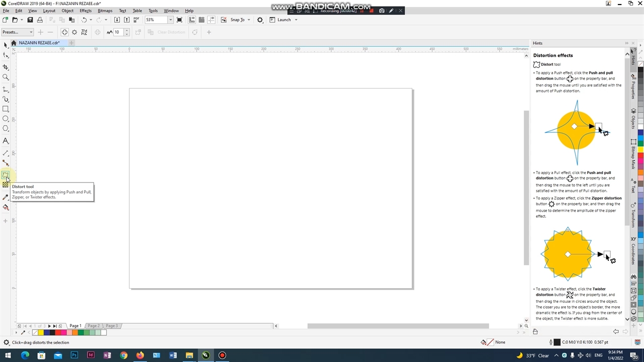
Task: Pick the yellow swatch in document palette
Action: click(x=41, y=332)
